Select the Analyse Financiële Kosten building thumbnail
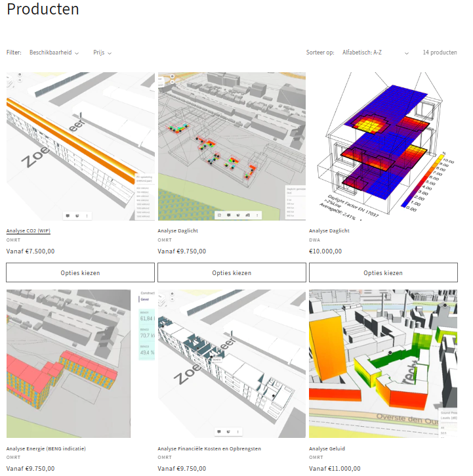 tap(232, 364)
